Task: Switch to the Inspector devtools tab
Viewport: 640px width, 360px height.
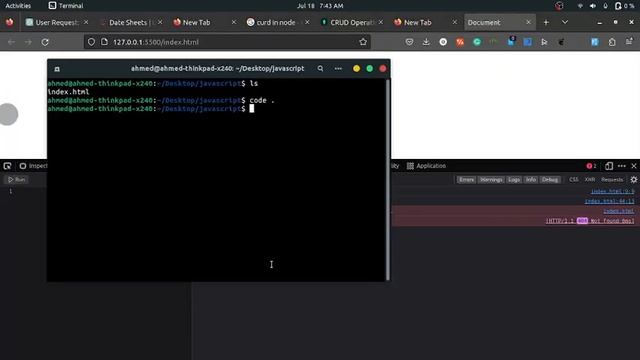Action: [x=33, y=166]
